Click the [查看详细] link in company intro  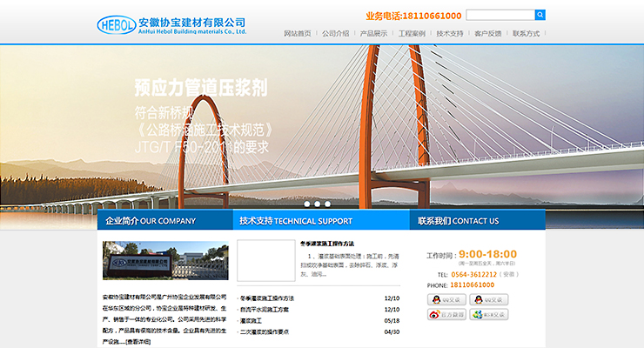pyautogui.click(x=138, y=341)
